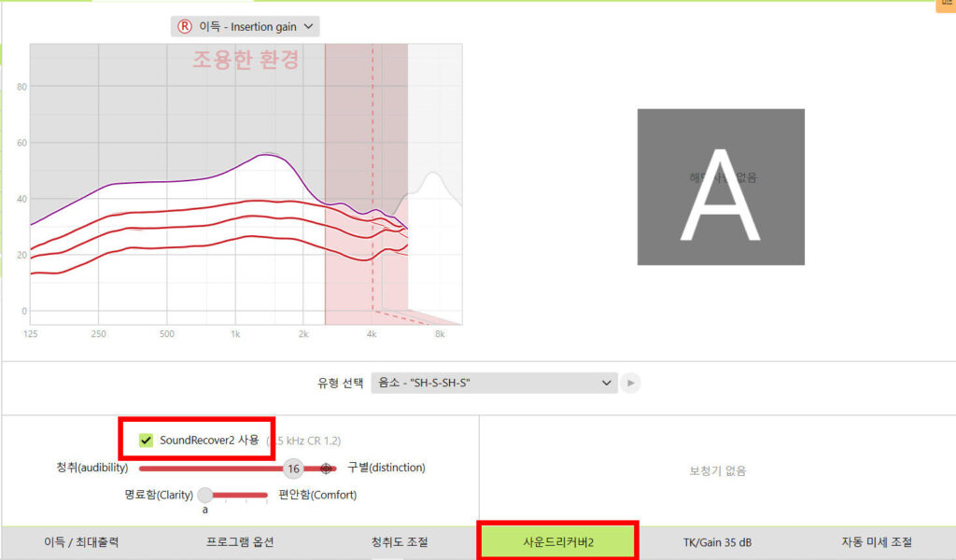Viewport: 956px width, 560px height.
Task: Uncheck the SoundRecover2 사용 checkbox
Action: click(146, 441)
